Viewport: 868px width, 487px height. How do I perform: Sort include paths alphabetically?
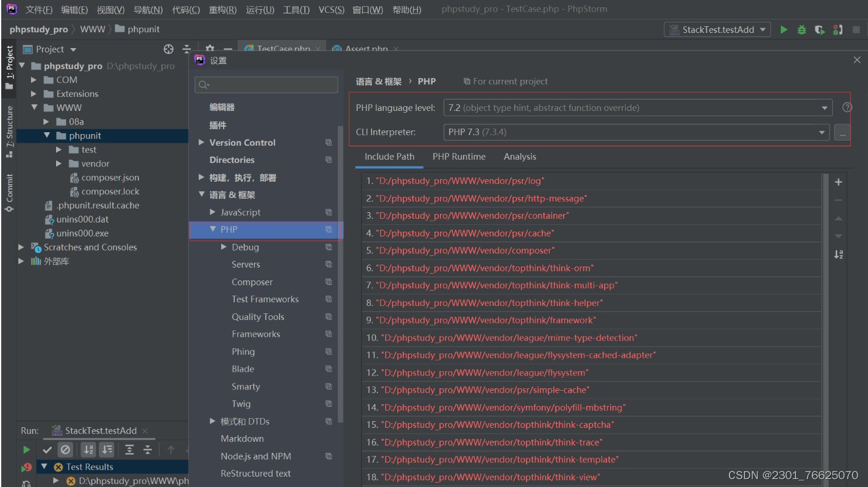tap(839, 254)
